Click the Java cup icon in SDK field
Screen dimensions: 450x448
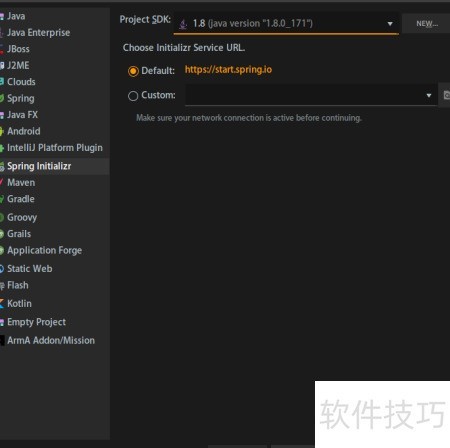pyautogui.click(x=183, y=24)
